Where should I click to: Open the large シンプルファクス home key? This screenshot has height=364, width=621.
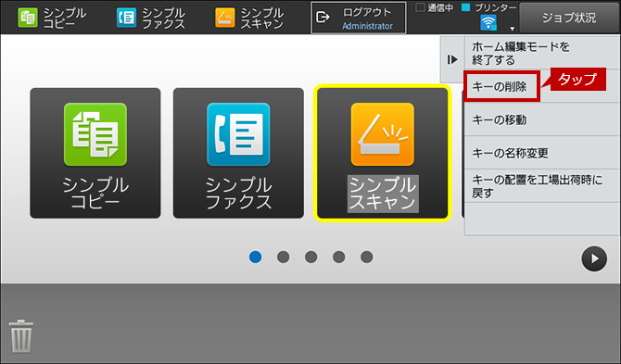[238, 153]
